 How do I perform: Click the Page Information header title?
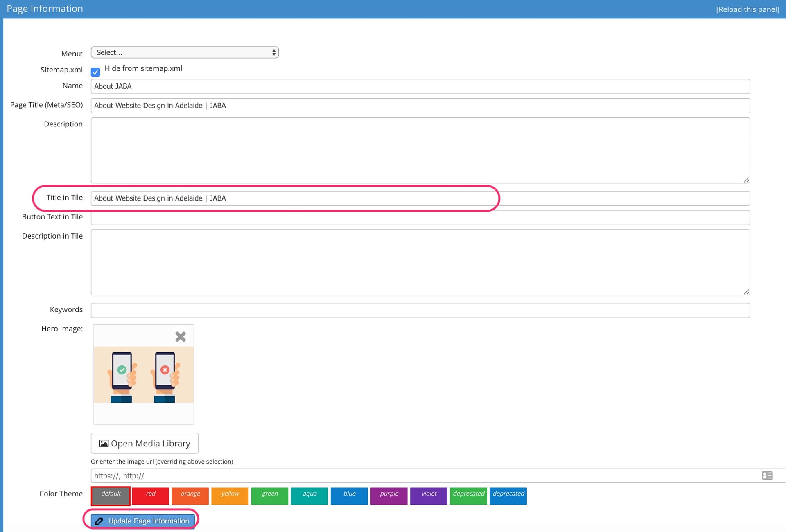coord(45,9)
